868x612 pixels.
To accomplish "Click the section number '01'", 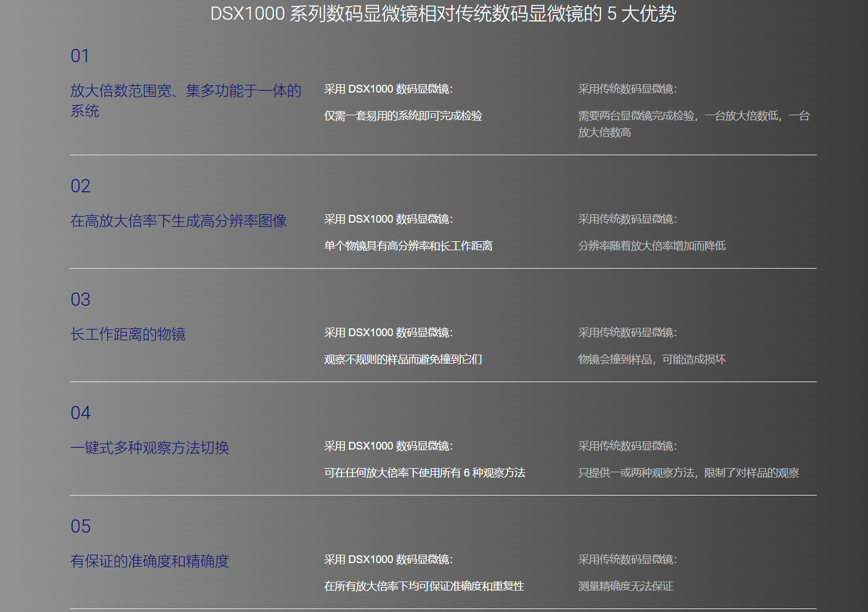I will click(80, 56).
